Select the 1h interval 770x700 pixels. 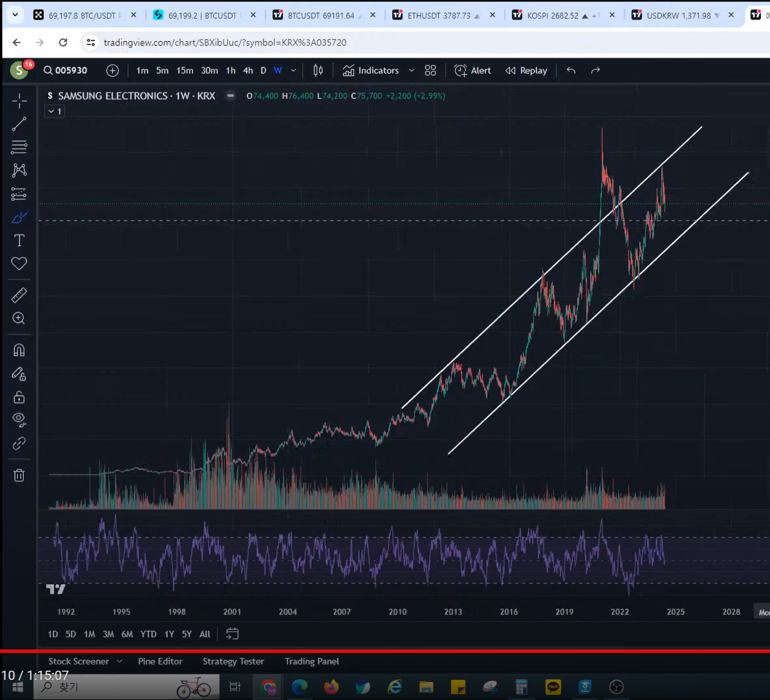230,70
